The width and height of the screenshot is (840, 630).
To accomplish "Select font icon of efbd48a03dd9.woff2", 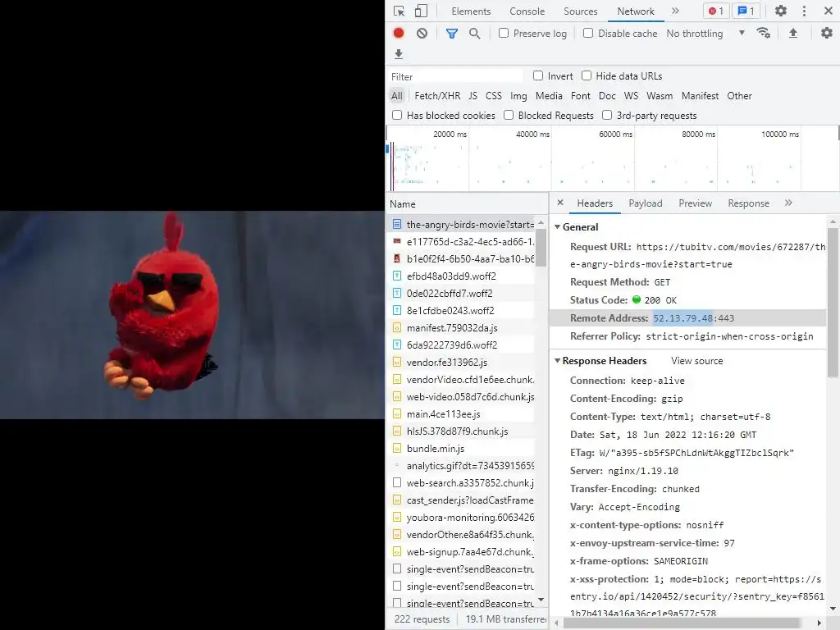I will coord(397,276).
